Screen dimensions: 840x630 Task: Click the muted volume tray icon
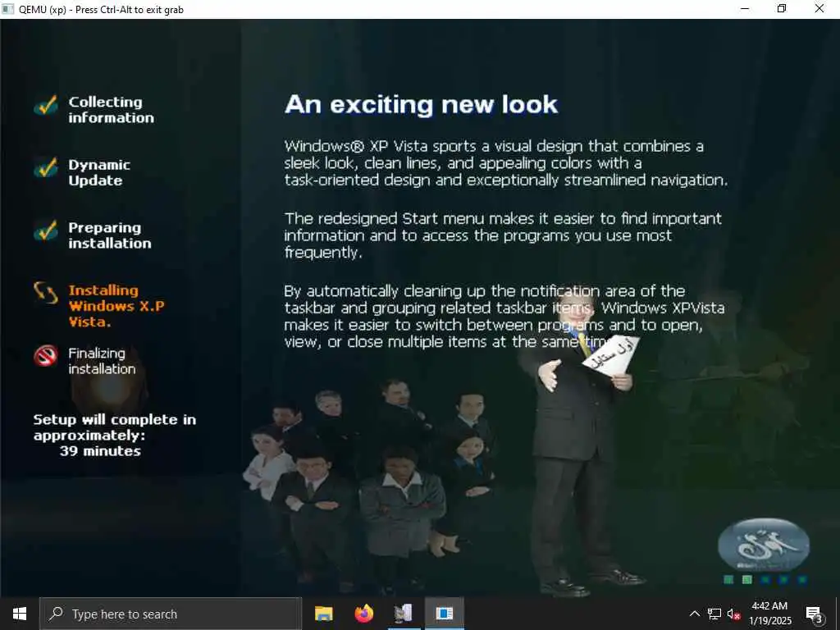pyautogui.click(x=734, y=614)
